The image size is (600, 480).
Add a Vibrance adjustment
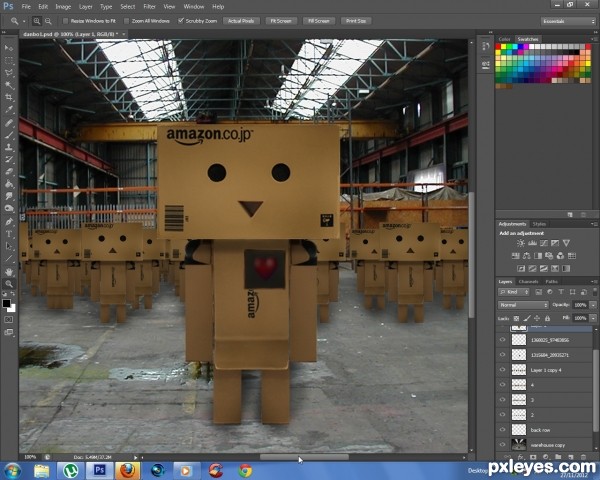[x=566, y=243]
